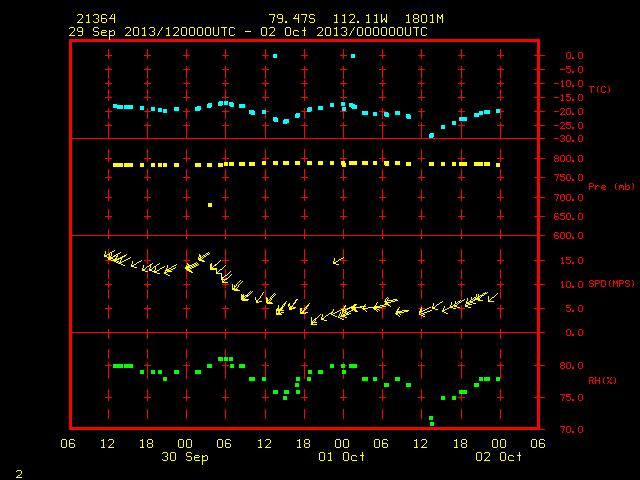Click the station ID 21364 label
640x480 pixels.
(96, 19)
